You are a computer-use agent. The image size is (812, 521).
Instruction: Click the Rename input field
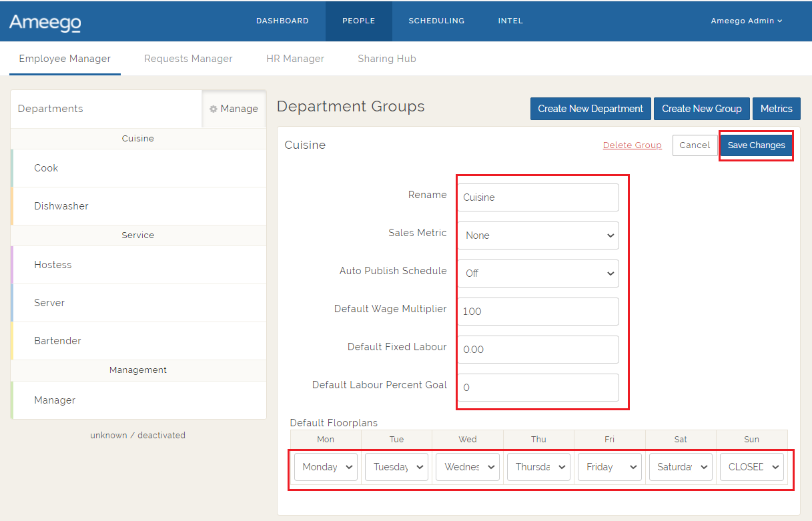pos(538,197)
